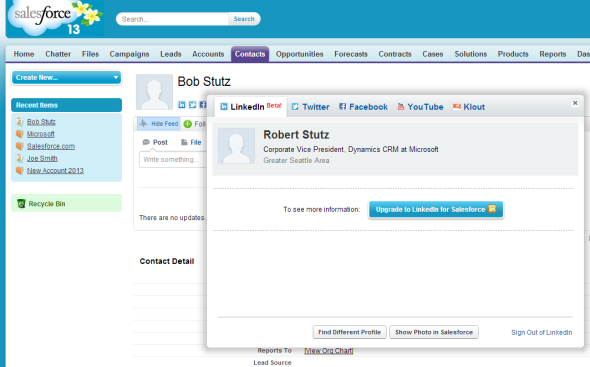Open the Forecasts tab
This screenshot has height=367, width=590.
[x=351, y=54]
